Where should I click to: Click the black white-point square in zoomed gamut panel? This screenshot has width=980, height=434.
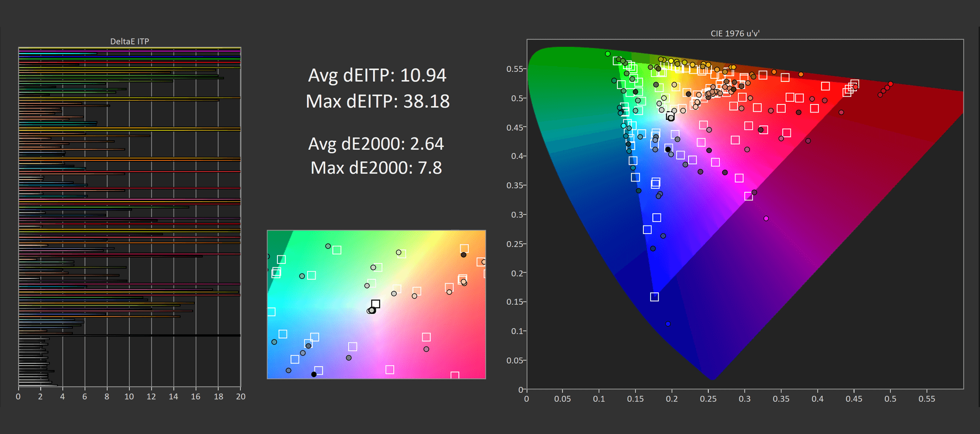pyautogui.click(x=375, y=304)
